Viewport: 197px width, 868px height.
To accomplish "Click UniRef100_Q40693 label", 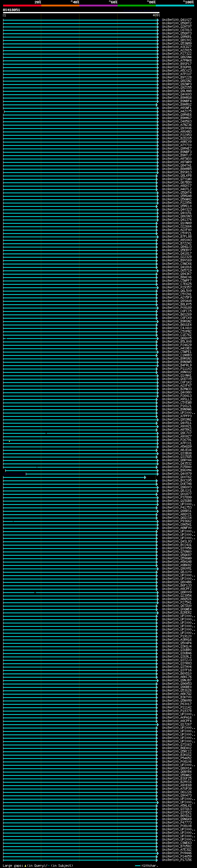I will 176,94.
